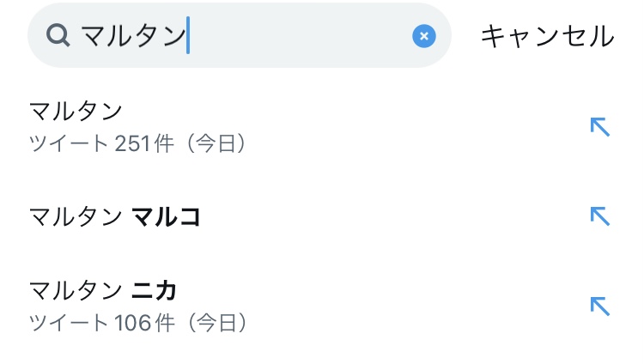
Task: Click the bold マルコ text
Action: [x=166, y=217]
